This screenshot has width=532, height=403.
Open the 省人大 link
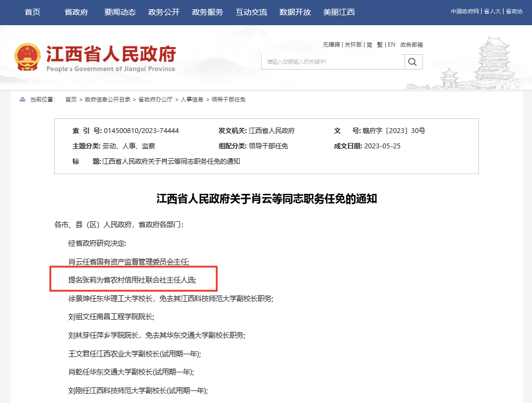[x=492, y=11]
